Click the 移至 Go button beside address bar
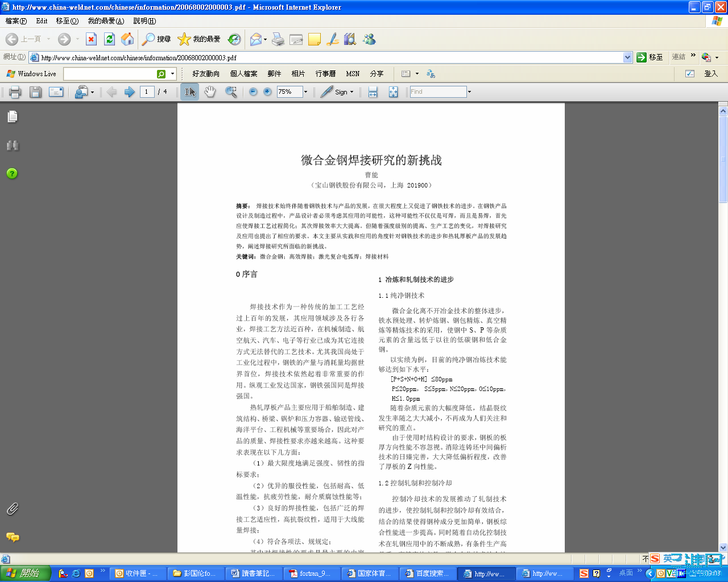Viewport: 728px width, 582px height. 650,57
